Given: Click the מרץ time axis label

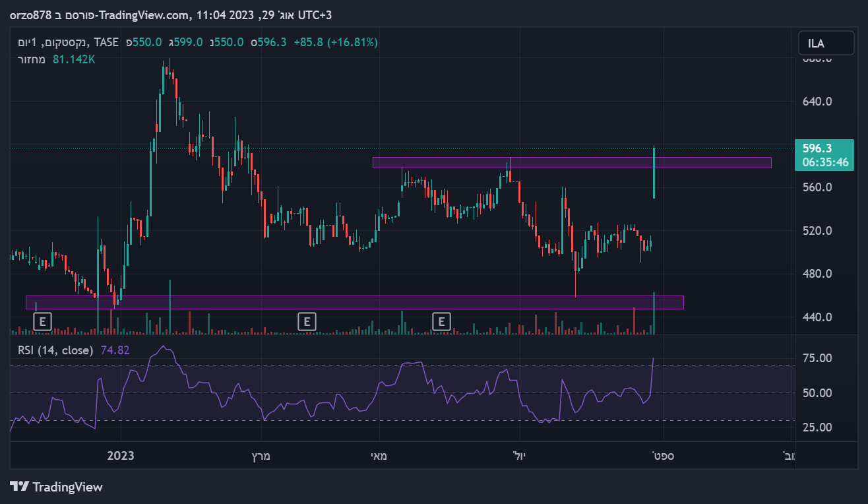Looking at the screenshot, I should 261,456.
